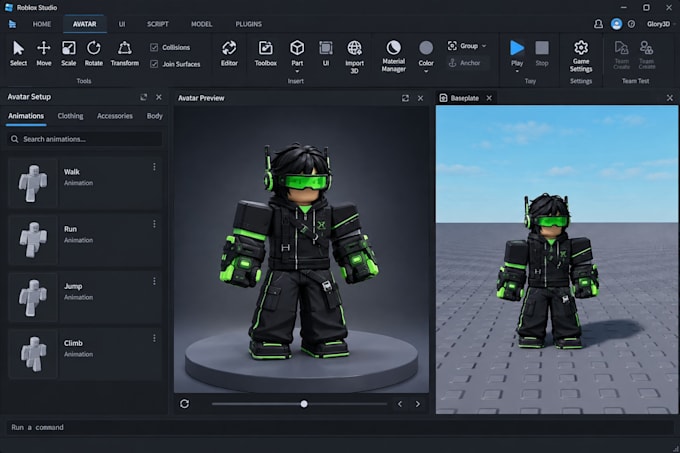The image size is (680, 453).
Task: Select the Walk animation thumbnail
Action: point(33,183)
